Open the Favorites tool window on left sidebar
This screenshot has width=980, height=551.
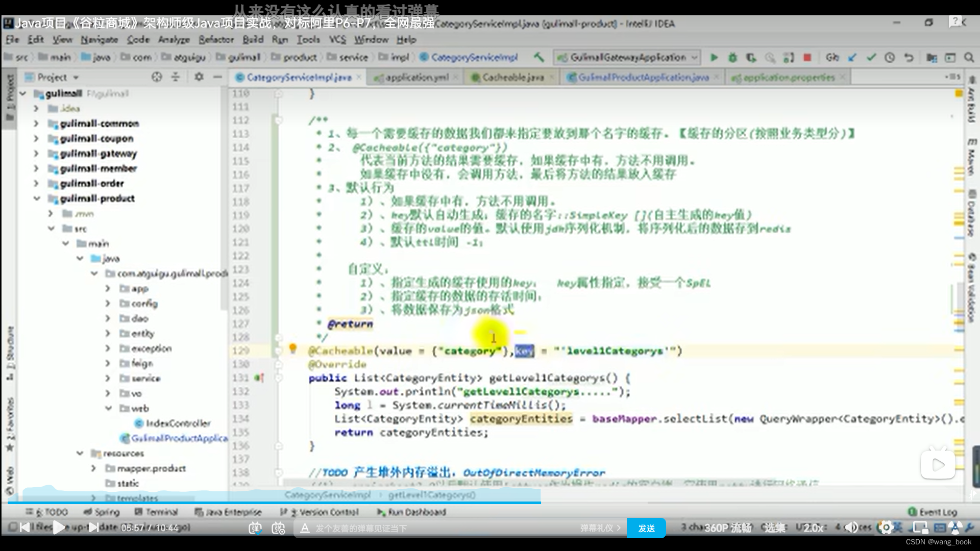(x=10, y=423)
